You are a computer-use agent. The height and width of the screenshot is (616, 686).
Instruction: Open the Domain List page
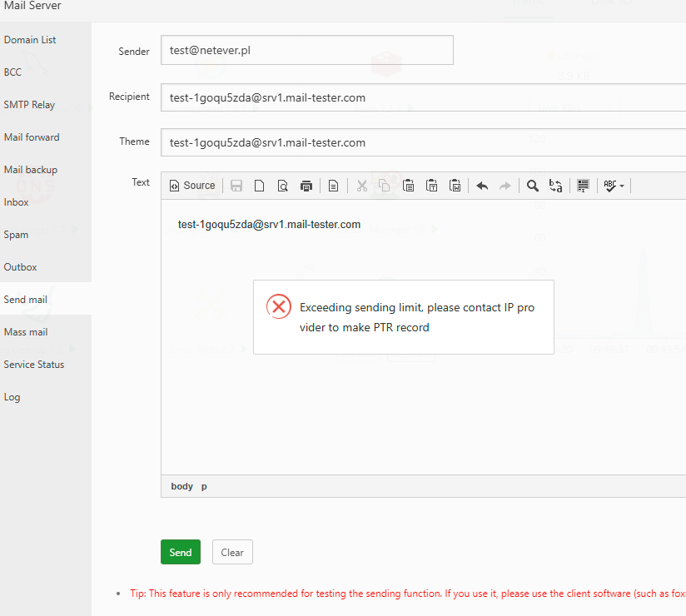(30, 40)
